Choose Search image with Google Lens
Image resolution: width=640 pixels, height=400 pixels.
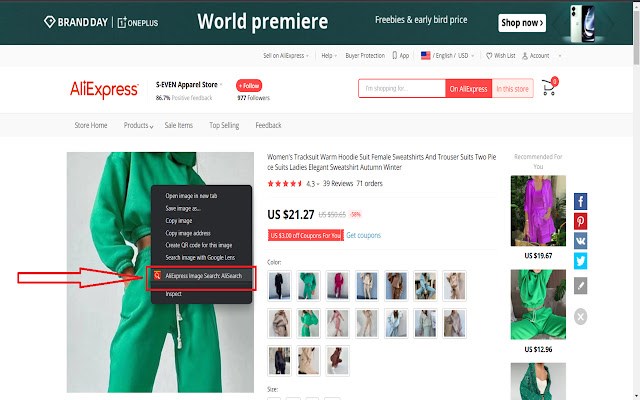[x=201, y=258]
